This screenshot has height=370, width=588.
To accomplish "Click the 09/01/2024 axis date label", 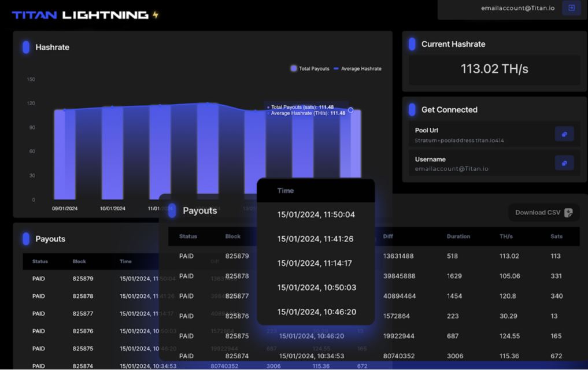I will [65, 209].
